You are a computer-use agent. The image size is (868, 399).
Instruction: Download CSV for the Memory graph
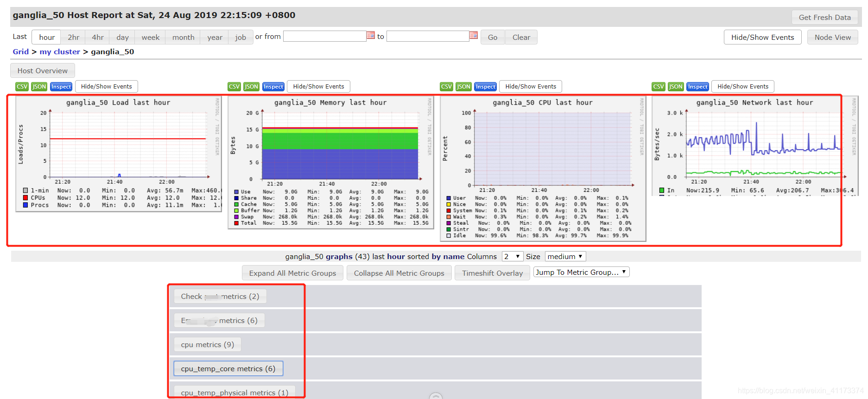(x=234, y=87)
